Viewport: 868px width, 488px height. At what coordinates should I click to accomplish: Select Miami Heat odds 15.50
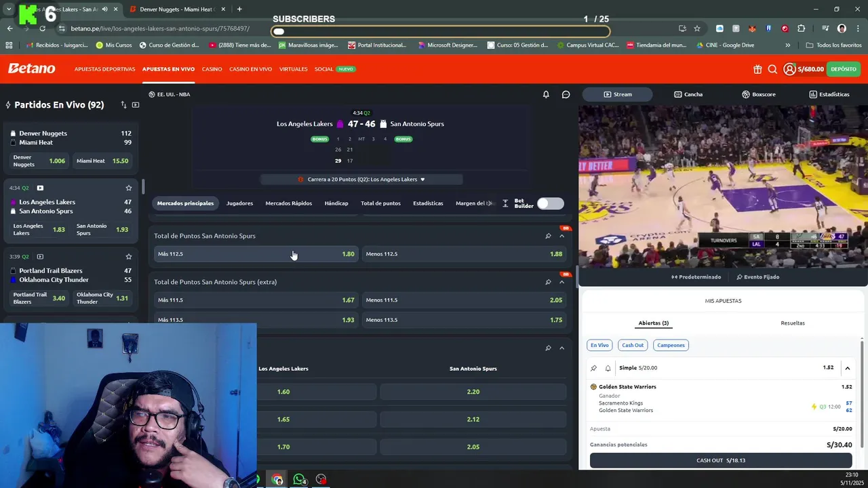click(102, 161)
